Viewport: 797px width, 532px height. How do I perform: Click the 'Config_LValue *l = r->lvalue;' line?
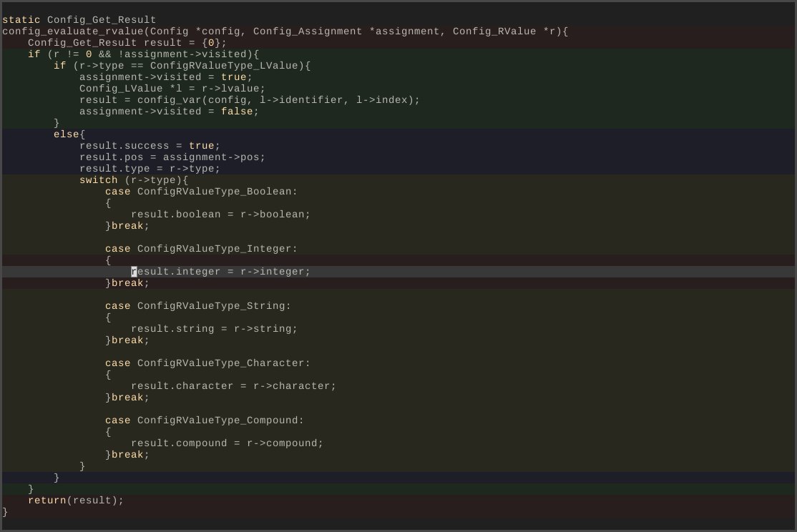(x=172, y=89)
